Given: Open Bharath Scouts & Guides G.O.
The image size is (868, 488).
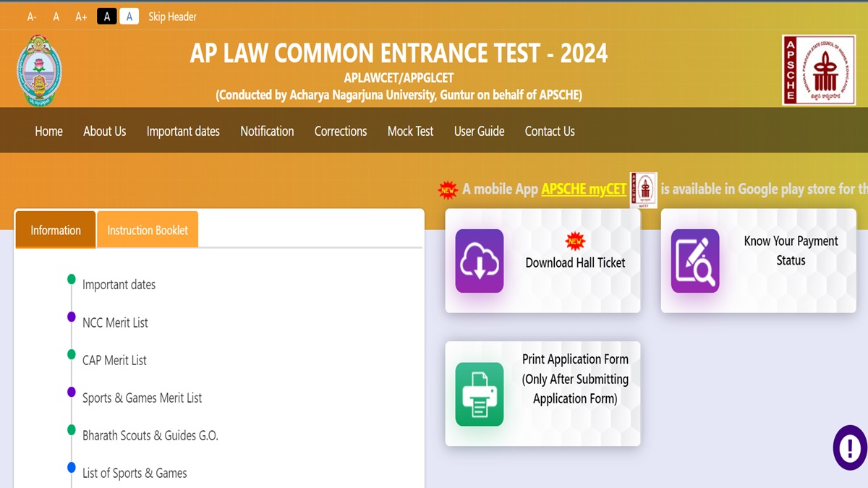Looking at the screenshot, I should pos(150,435).
